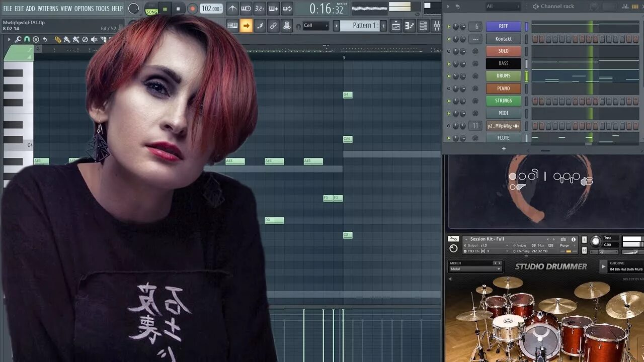
Task: Select the piano roll Mute tool
Action: 94,40
